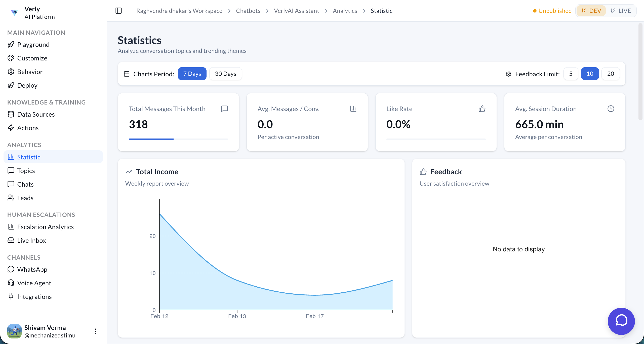Click the Feedback Limit gear icon
Image resolution: width=644 pixels, height=344 pixels.
pos(508,74)
